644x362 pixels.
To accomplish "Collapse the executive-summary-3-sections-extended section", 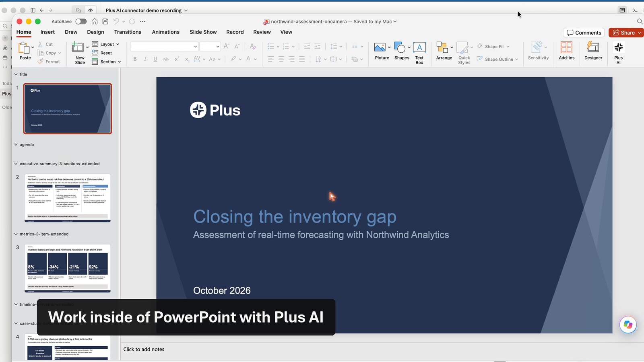I will point(16,164).
